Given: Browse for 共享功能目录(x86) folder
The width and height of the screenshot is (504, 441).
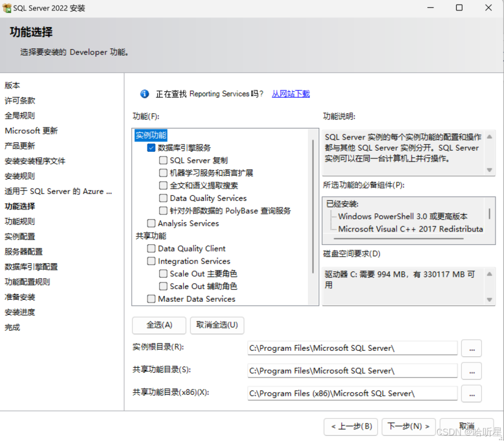Looking at the screenshot, I should tap(471, 393).
